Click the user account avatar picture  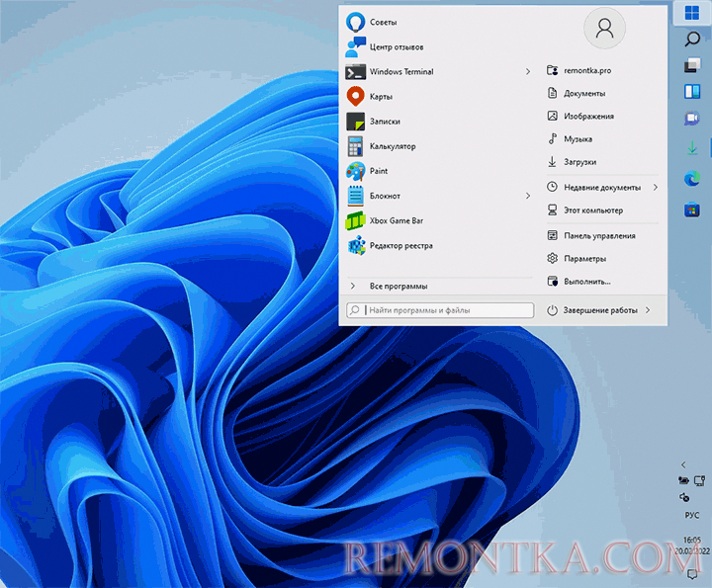click(x=604, y=30)
